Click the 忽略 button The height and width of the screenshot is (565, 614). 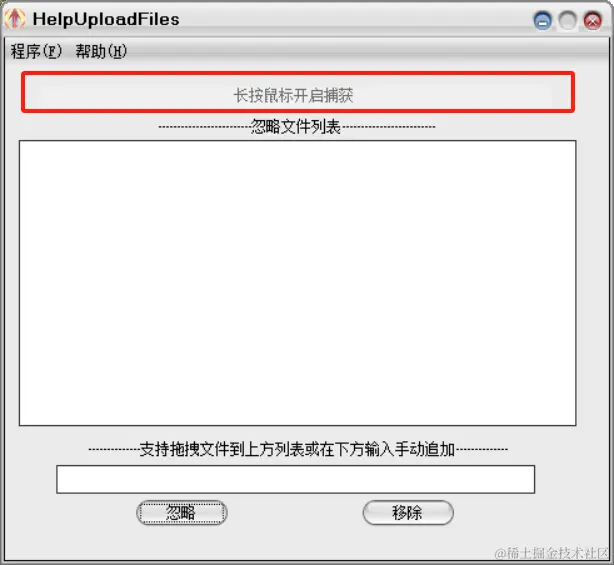182,513
